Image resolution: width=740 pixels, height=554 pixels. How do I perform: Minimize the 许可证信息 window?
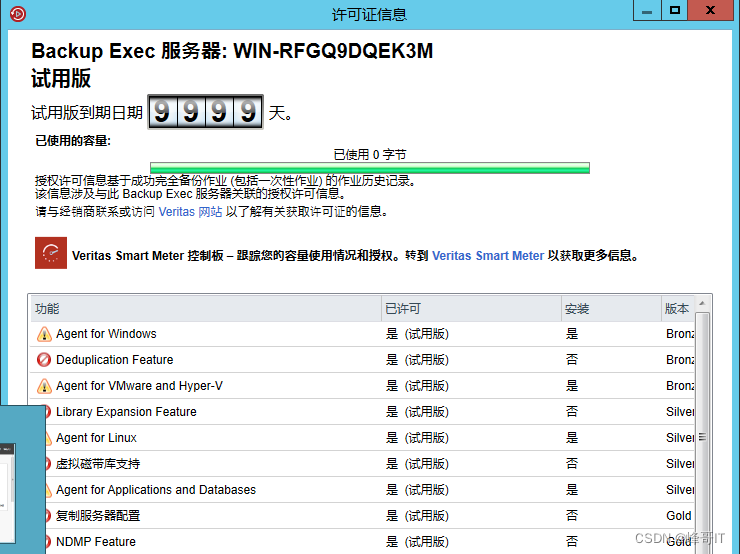(x=647, y=10)
